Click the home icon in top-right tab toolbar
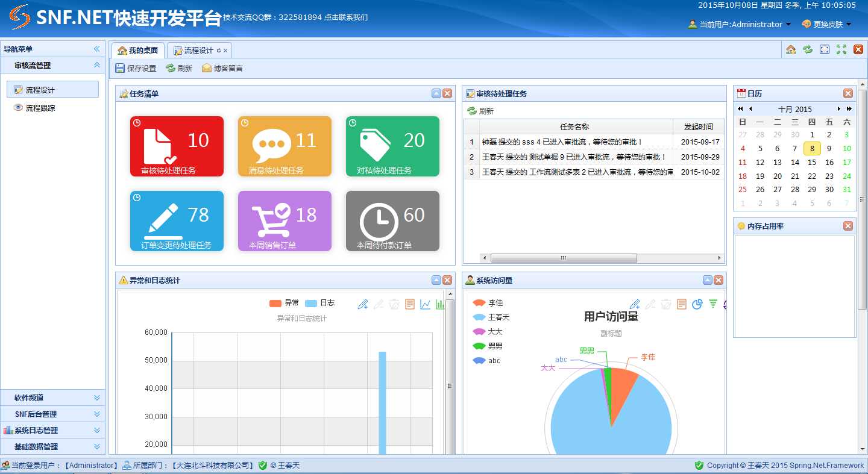 click(791, 49)
